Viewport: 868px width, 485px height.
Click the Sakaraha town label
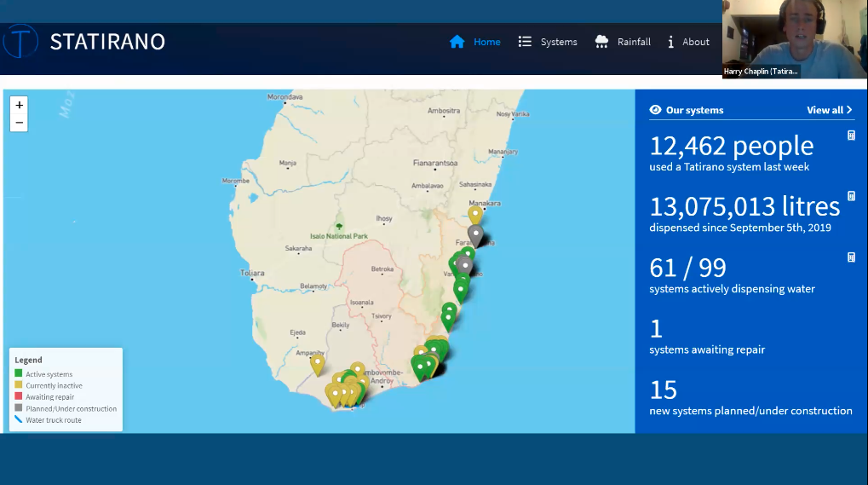pyautogui.click(x=298, y=248)
